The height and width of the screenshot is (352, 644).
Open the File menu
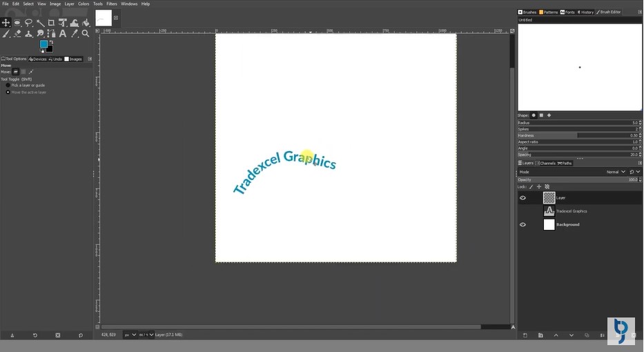point(6,3)
